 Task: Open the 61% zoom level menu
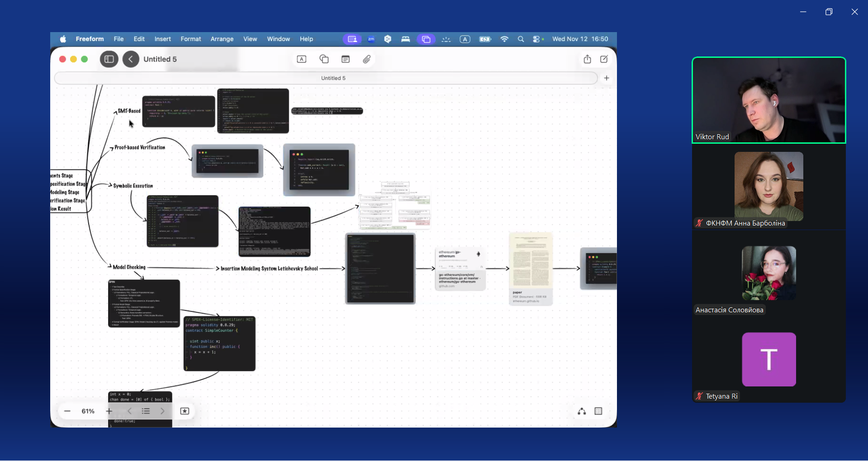(88, 411)
